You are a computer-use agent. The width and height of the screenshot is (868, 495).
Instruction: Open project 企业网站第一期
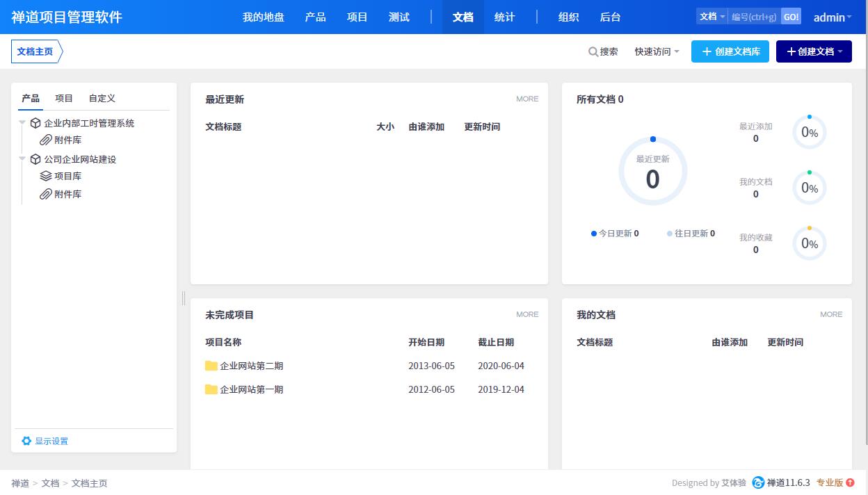(252, 389)
